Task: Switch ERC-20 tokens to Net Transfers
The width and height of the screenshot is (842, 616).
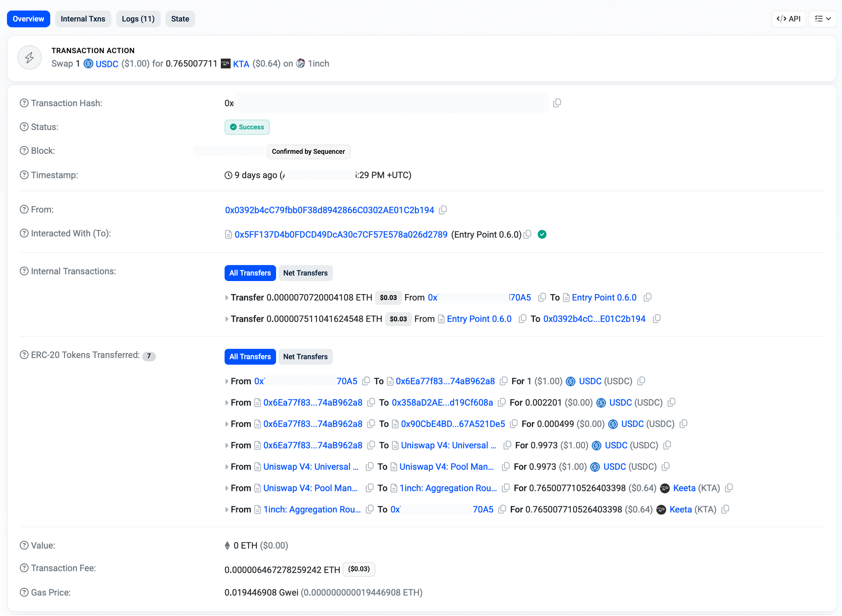Action: [x=305, y=357]
